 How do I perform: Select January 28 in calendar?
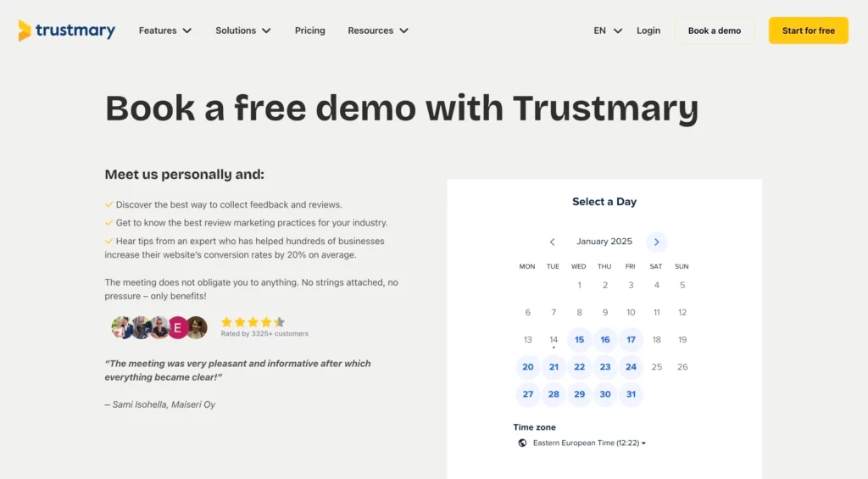click(x=554, y=394)
